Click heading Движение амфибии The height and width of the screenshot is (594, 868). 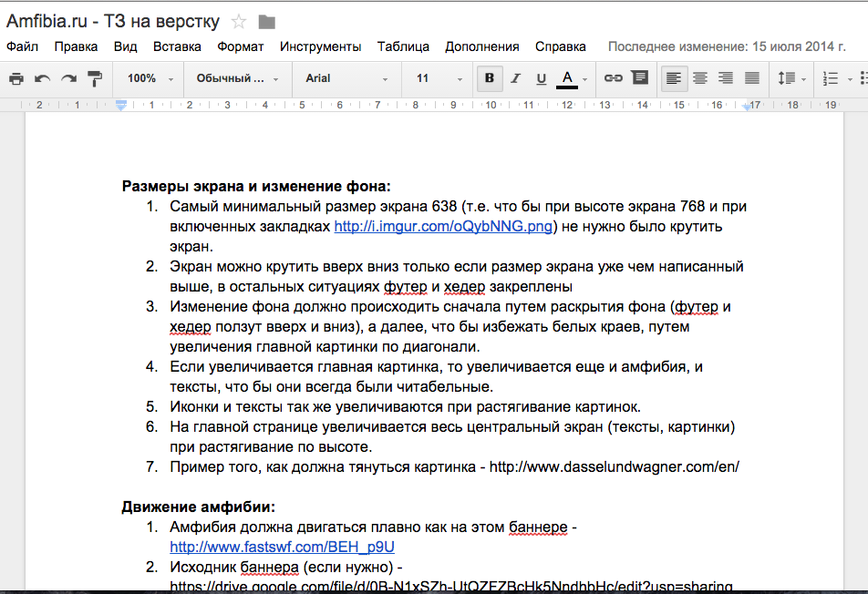pyautogui.click(x=198, y=507)
